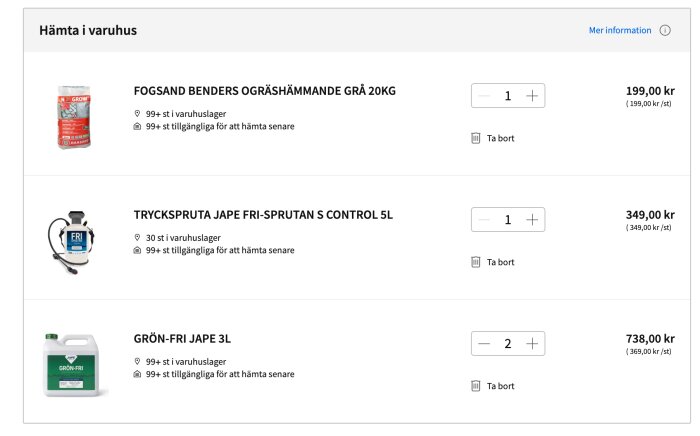
Task: Click trash icon for Tryckspruta Jape sprayer
Action: click(475, 262)
